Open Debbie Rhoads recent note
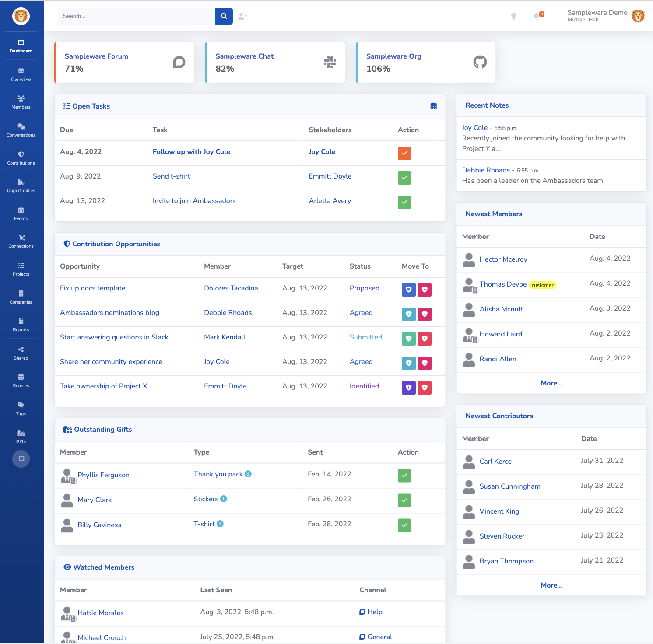653x644 pixels. 486,170
